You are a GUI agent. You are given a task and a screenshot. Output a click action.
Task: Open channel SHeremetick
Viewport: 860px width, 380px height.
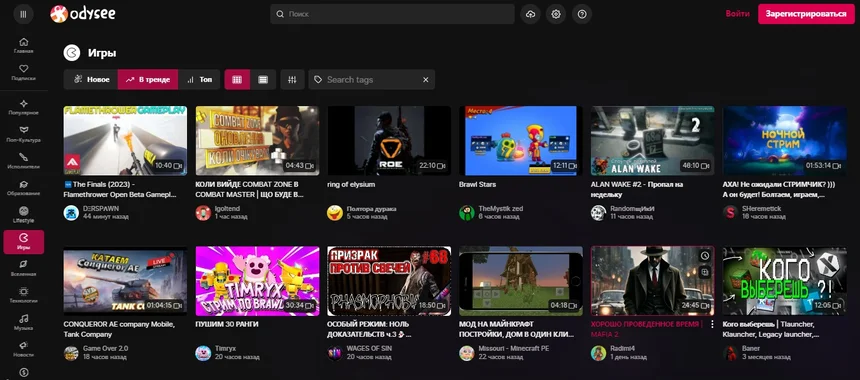(x=761, y=209)
